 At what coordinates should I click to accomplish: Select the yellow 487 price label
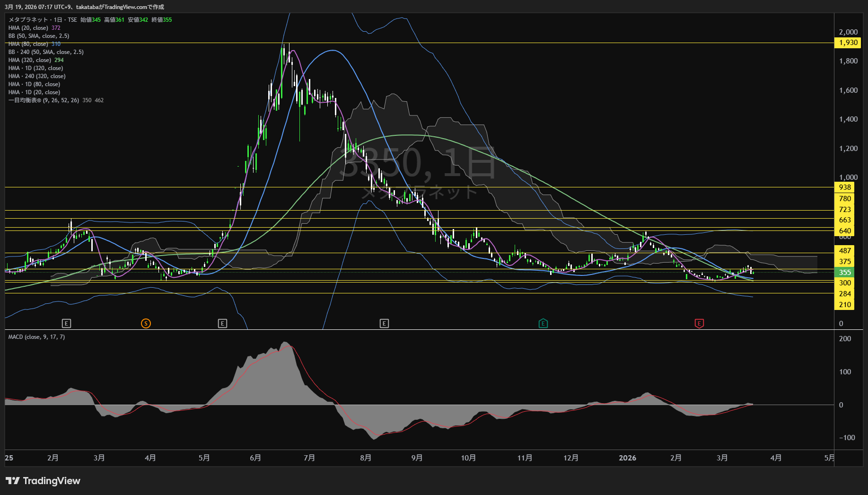[845, 251]
